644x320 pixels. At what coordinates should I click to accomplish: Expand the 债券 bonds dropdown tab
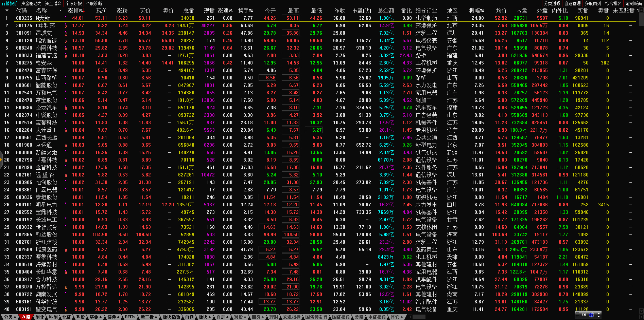coord(113,317)
